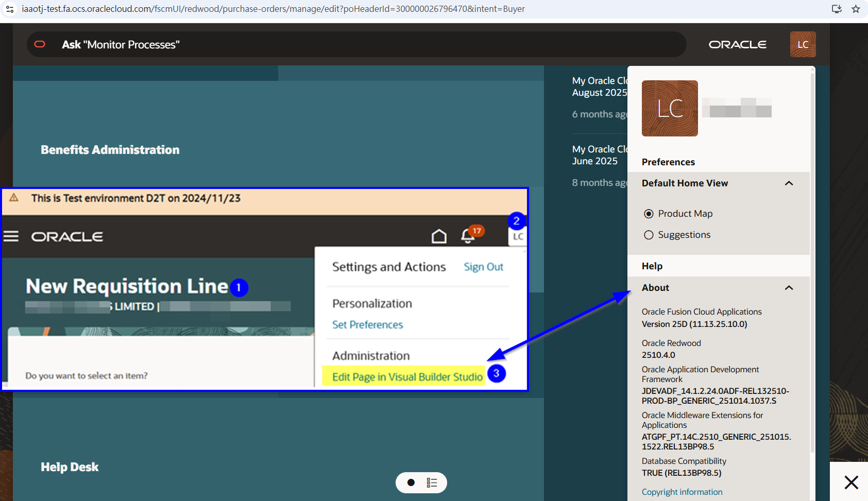The image size is (868, 501).
Task: Click the browser URL address text
Action: (x=273, y=9)
